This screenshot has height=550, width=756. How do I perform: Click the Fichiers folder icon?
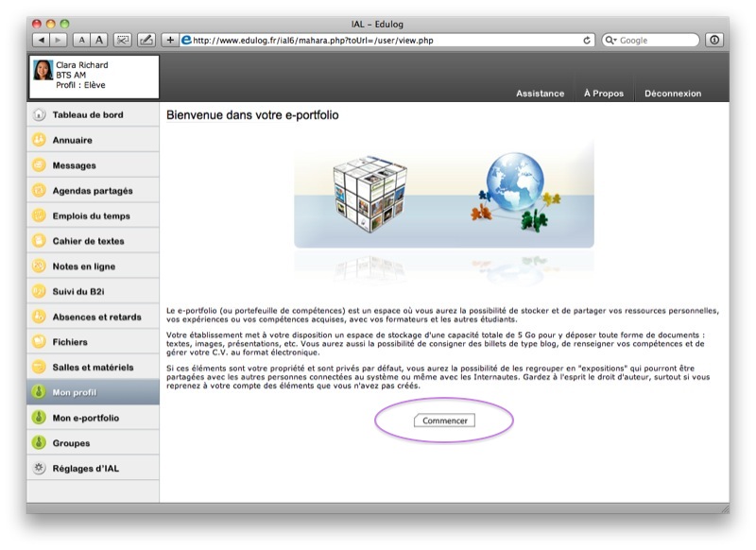click(x=39, y=342)
